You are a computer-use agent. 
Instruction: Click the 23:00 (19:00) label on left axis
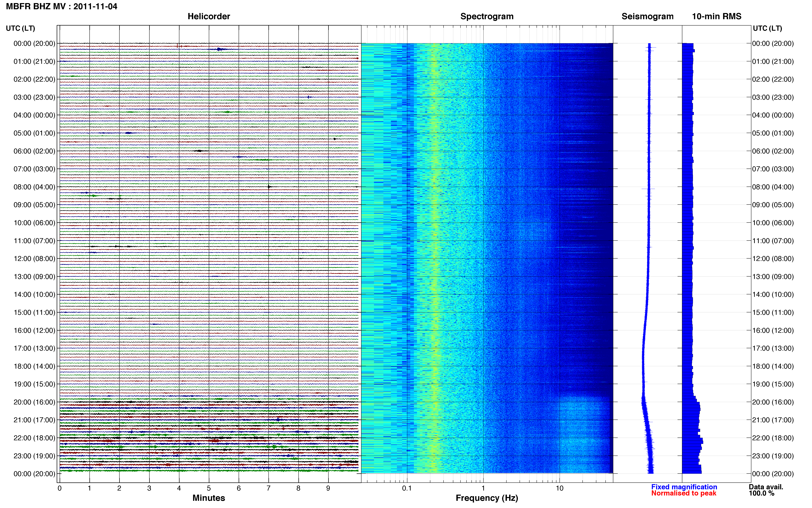pyautogui.click(x=34, y=456)
